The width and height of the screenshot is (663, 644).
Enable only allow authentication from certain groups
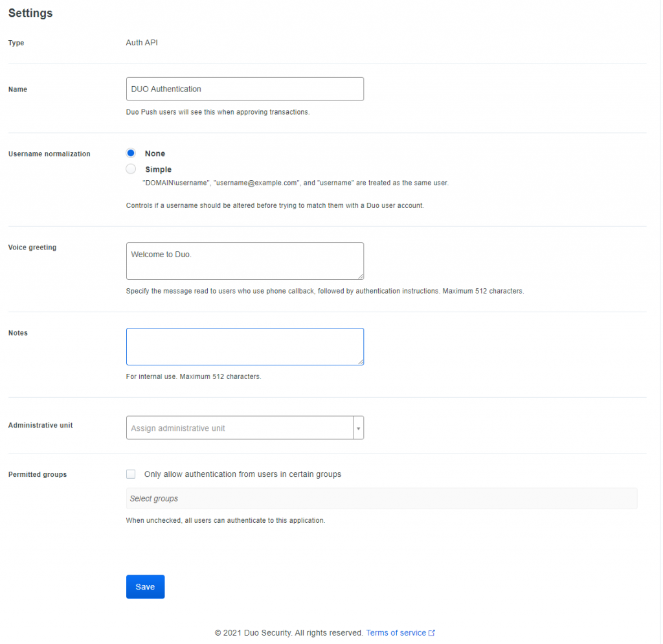pos(131,474)
